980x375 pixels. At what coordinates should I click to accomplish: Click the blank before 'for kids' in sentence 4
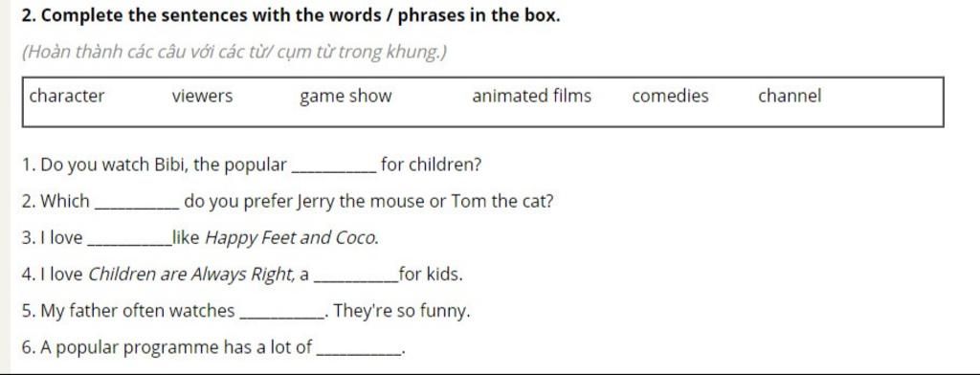[x=356, y=279]
